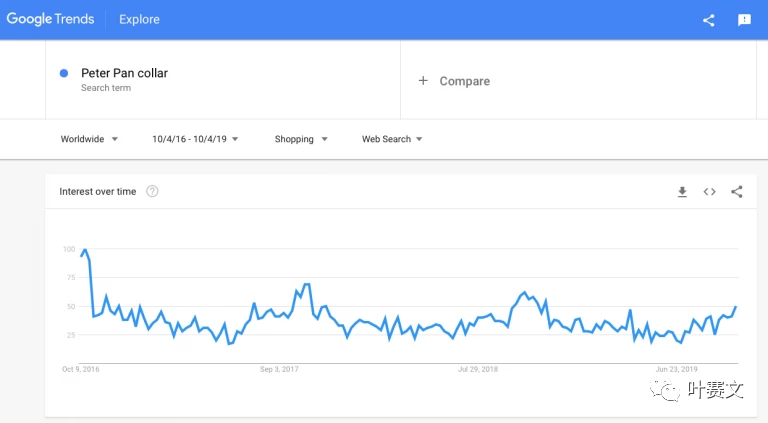
Task: Click the Jun 23, 2019 axis label
Action: tap(676, 369)
